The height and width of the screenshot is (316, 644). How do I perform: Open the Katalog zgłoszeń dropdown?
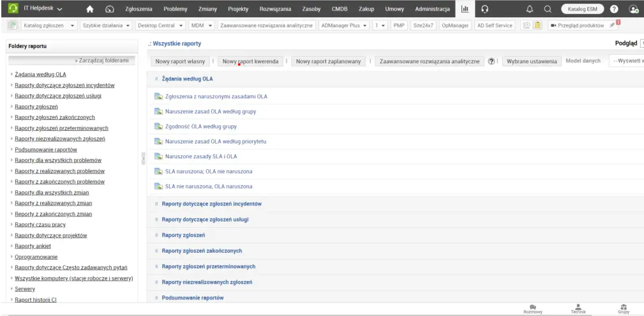(49, 26)
